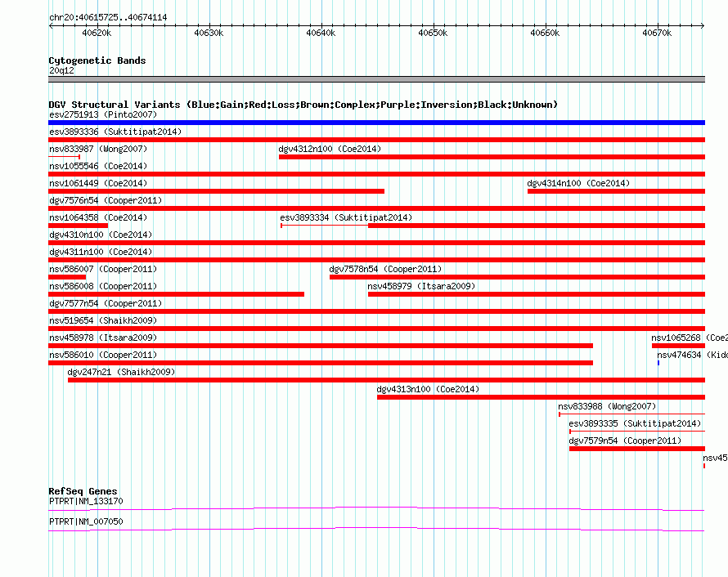
Task: Click the 40640k ruler position
Action: [321, 33]
